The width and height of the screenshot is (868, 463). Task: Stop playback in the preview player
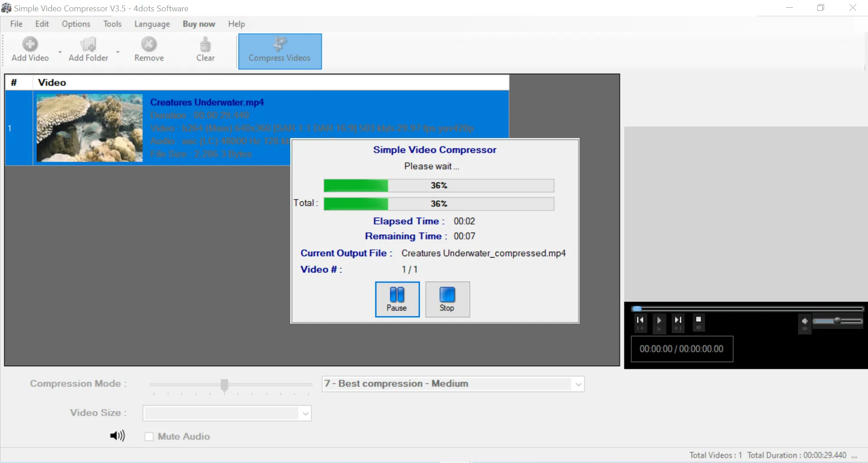pyautogui.click(x=699, y=320)
